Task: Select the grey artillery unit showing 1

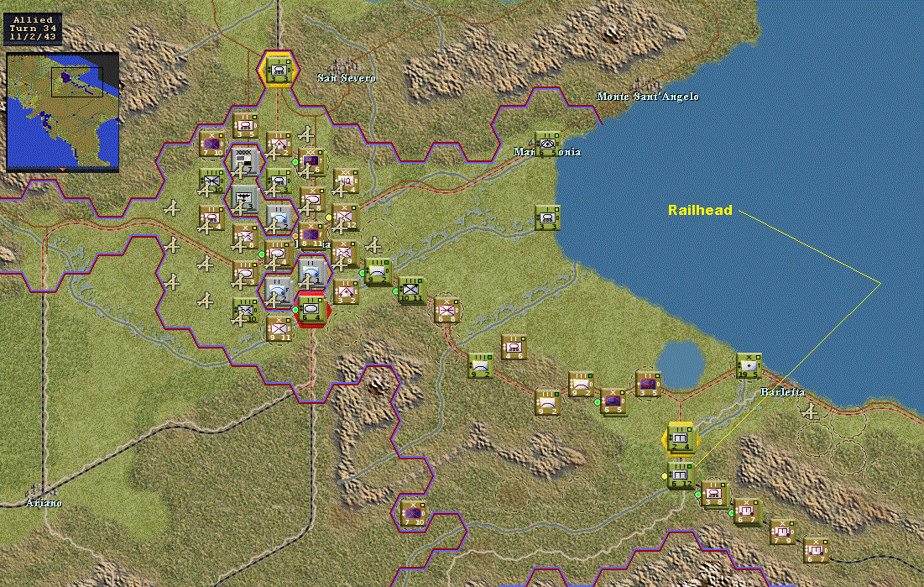Action: (311, 272)
